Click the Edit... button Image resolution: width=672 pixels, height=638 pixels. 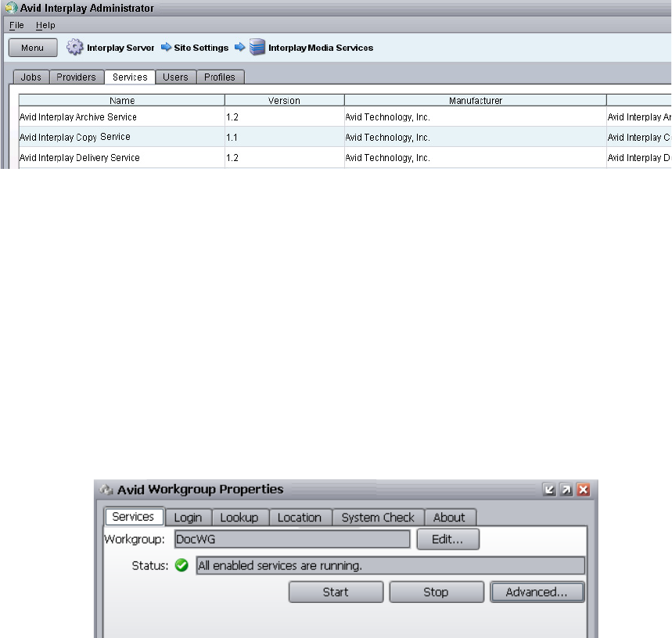447,539
